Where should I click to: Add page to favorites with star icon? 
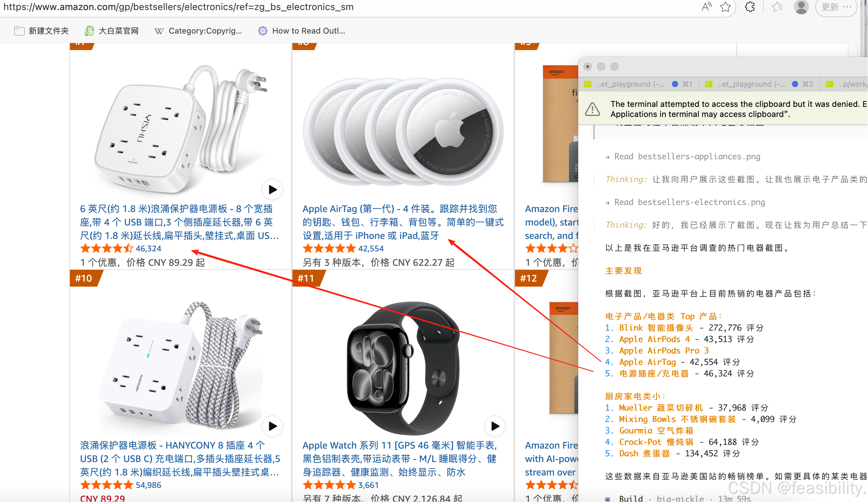(725, 7)
